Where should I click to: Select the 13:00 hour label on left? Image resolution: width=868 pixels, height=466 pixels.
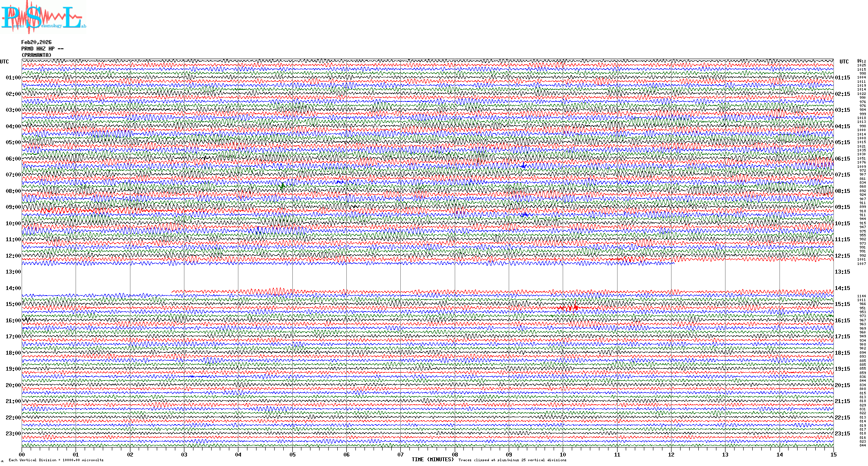13,272
